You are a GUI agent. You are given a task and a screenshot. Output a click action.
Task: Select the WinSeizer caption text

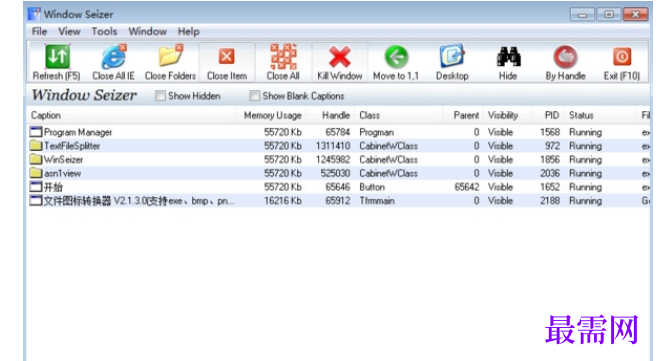64,160
